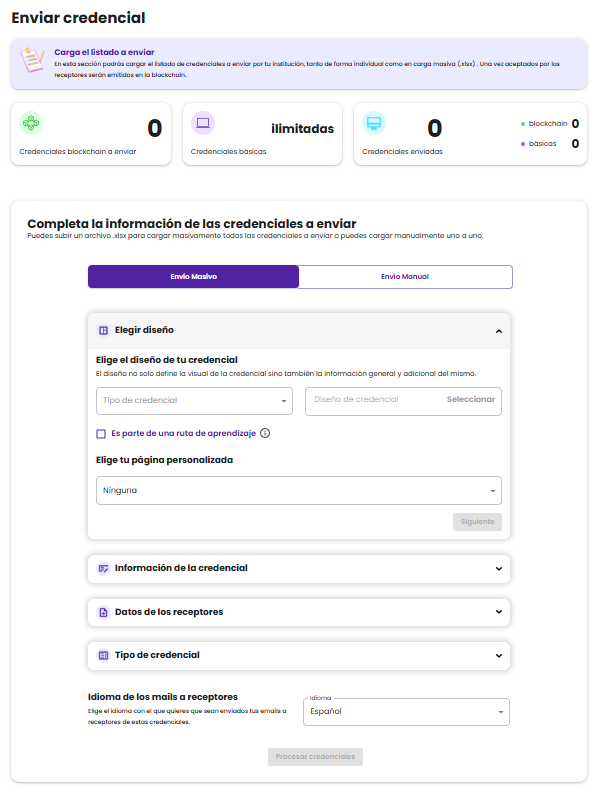Click the info icon beside learning path

265,433
